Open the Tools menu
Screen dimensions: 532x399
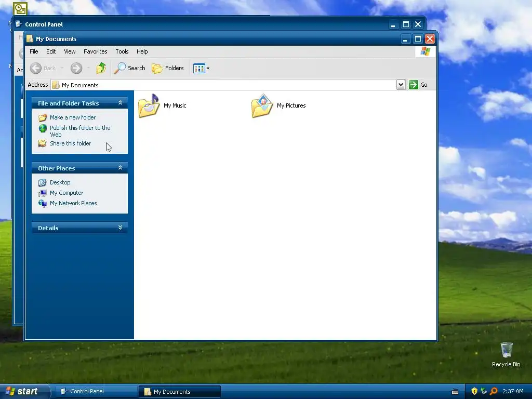coord(122,51)
